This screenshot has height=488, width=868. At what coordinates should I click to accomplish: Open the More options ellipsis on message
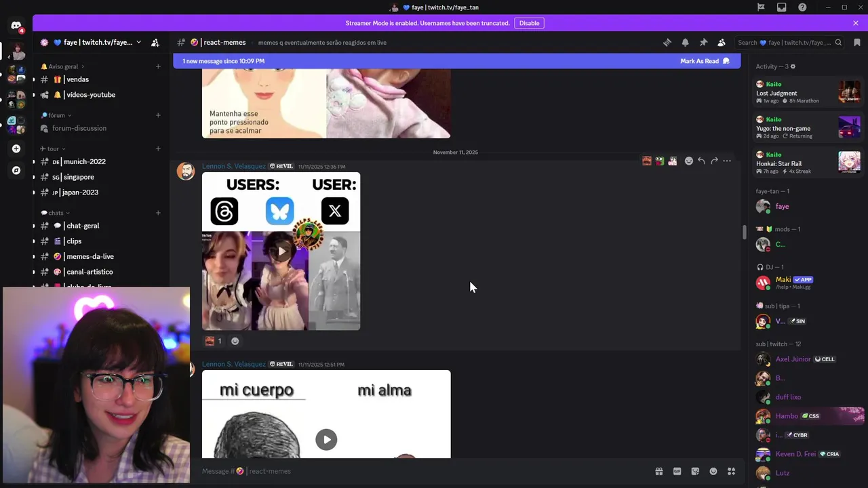tap(727, 161)
